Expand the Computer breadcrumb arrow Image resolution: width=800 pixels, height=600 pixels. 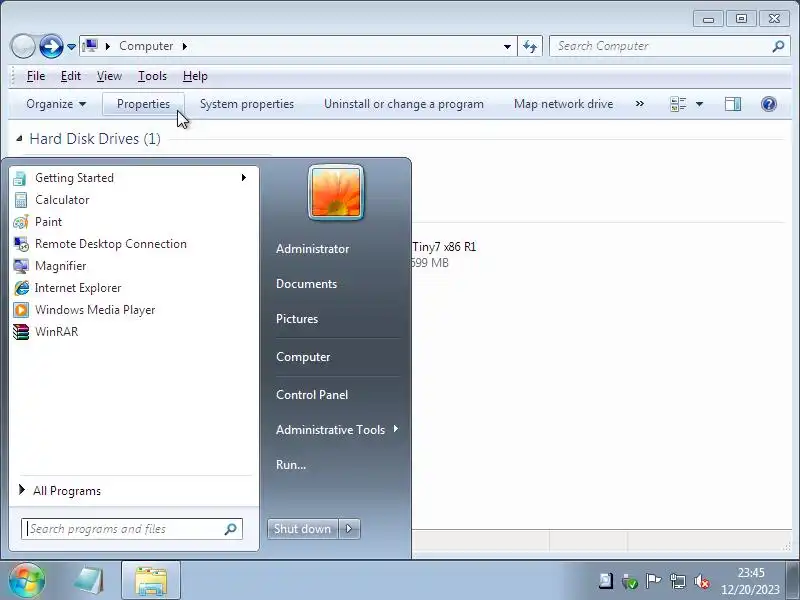point(185,46)
